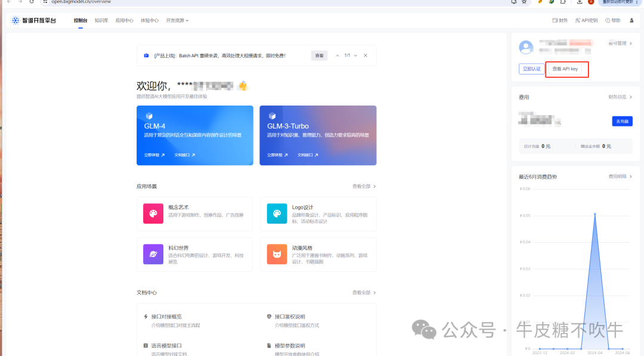Open the 语言模型接口 document

pyautogui.click(x=166, y=346)
